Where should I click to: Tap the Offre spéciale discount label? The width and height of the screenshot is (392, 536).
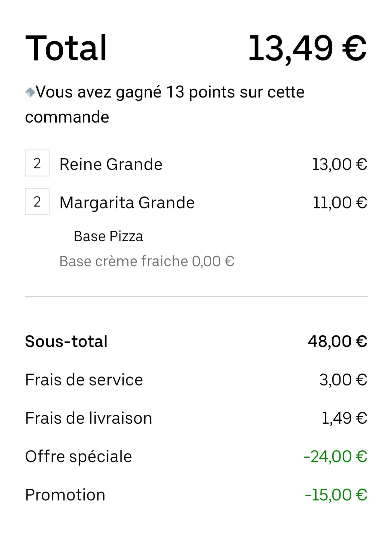(78, 457)
